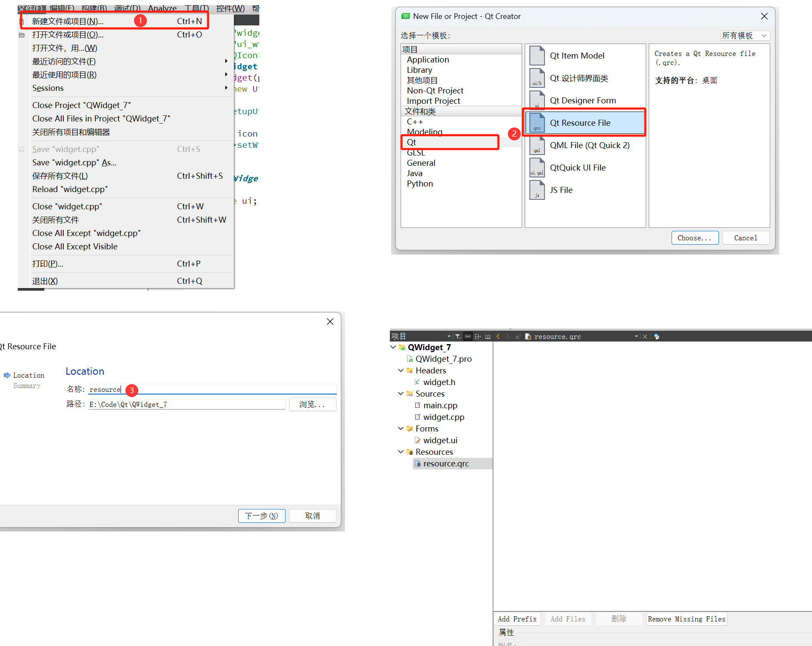The image size is (812, 646).
Task: Open the 项目 view selector dropdown
Action: point(449,336)
